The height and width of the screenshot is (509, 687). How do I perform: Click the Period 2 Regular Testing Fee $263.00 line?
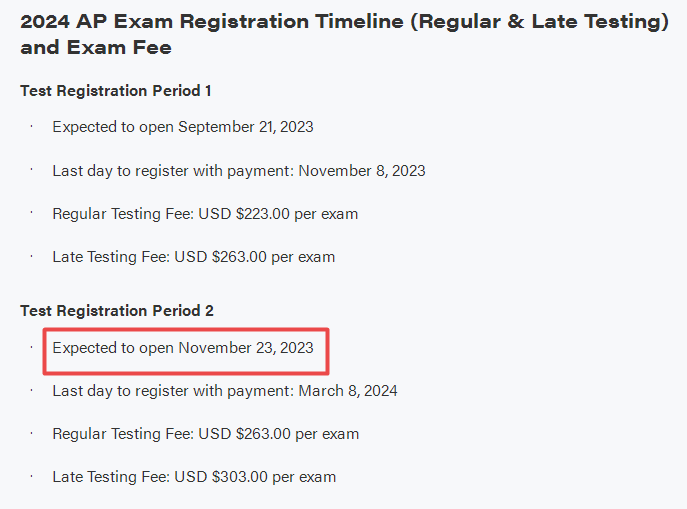coord(205,434)
